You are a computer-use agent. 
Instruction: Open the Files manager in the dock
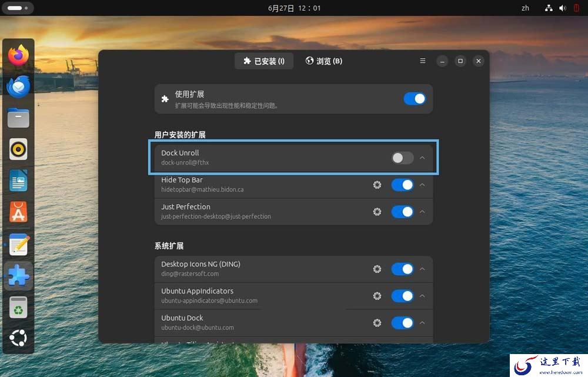[18, 118]
